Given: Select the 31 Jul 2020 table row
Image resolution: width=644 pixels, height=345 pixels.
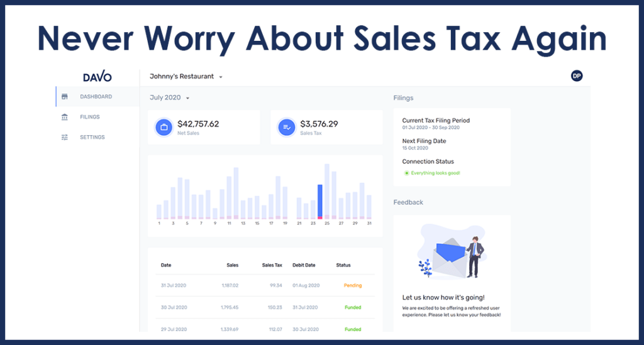Looking at the screenshot, I should (264, 285).
